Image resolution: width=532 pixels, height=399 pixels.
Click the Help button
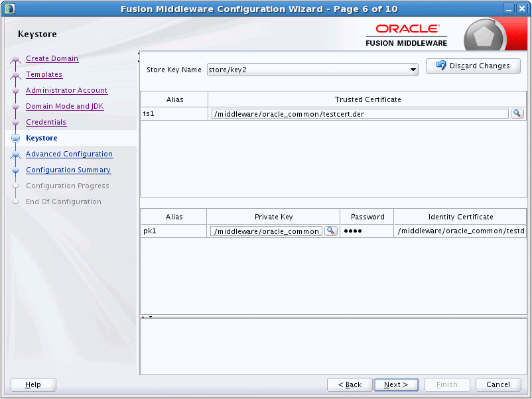click(x=33, y=384)
